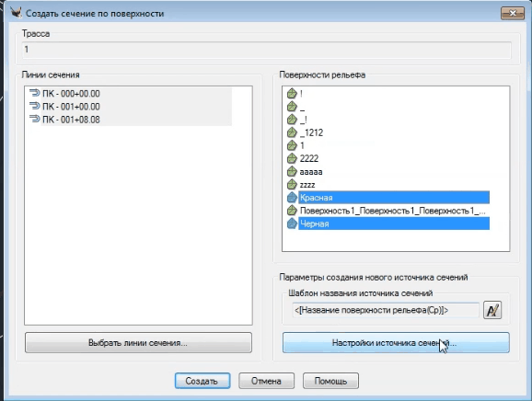Screen dimensions: 532x401
Task: Click the surface icon beside 2222
Action: pos(292,158)
